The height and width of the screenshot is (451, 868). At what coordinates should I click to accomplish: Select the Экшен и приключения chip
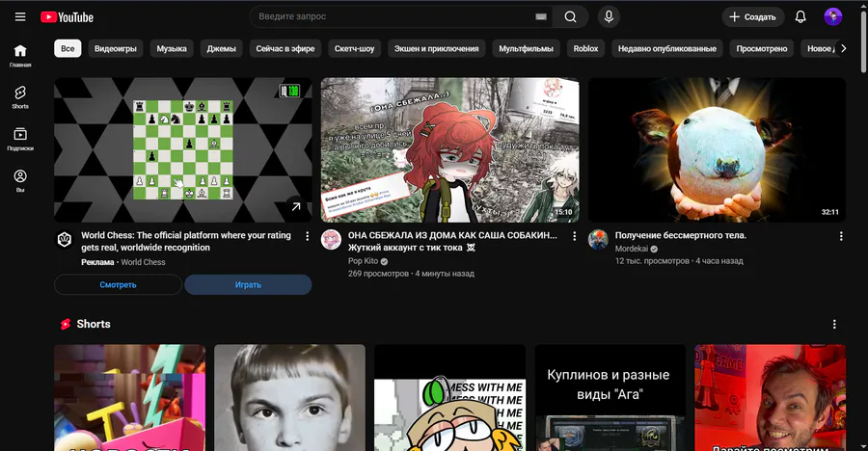[436, 49]
